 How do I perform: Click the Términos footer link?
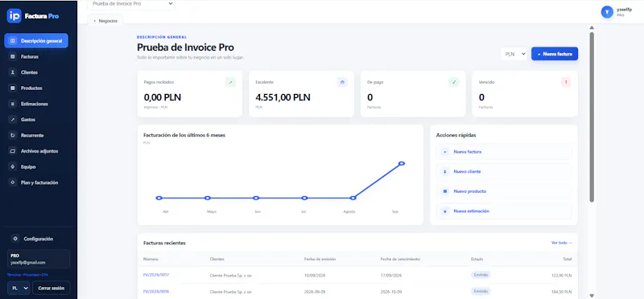point(14,275)
